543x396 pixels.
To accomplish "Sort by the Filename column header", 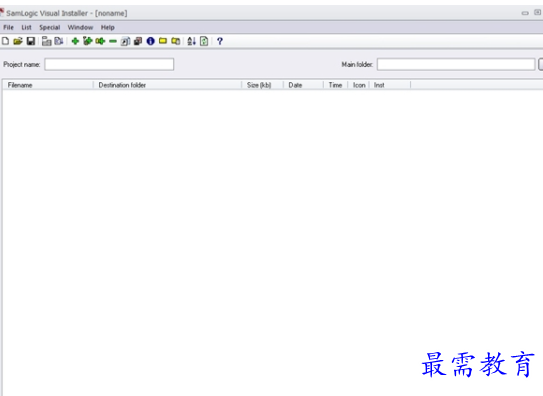I will point(48,85).
